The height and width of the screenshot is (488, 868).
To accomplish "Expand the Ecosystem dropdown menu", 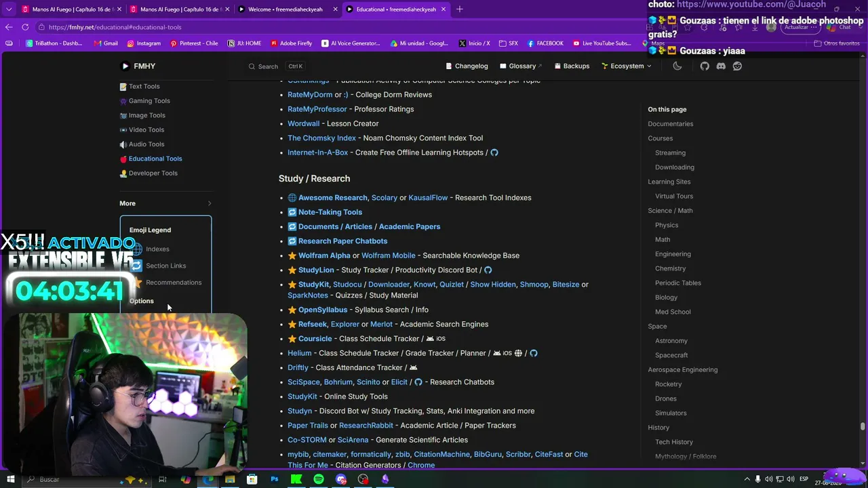I will click(627, 66).
